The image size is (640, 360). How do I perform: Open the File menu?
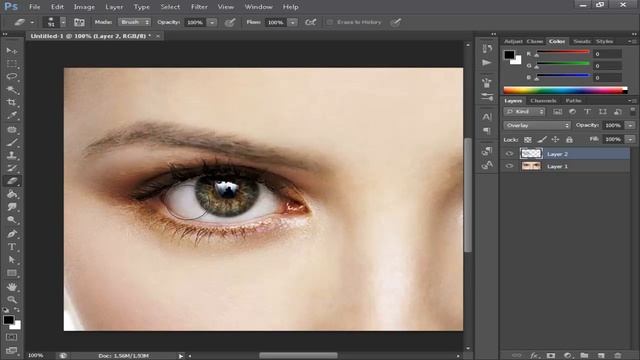pos(35,7)
